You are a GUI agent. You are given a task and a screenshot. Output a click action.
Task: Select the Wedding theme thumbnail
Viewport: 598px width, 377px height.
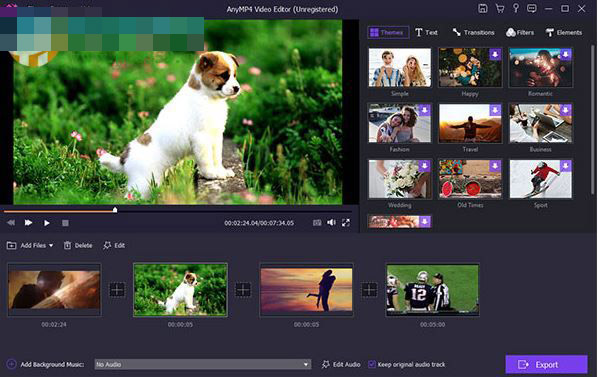point(399,179)
